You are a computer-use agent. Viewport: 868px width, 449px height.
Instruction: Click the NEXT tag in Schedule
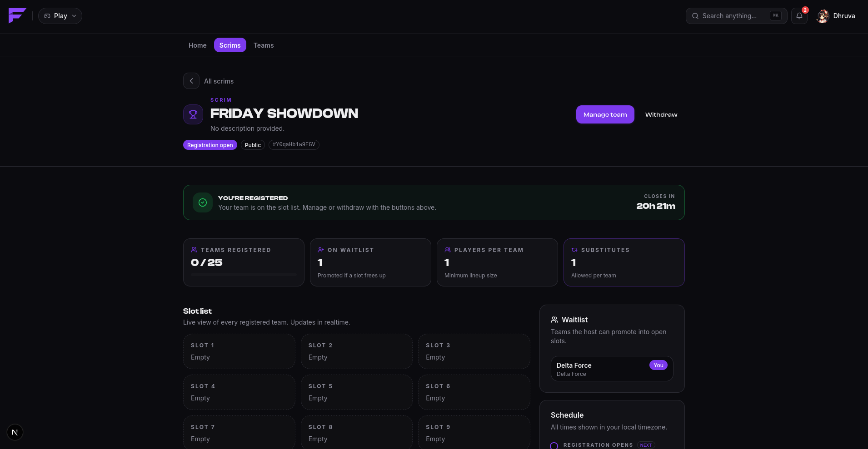(646, 445)
